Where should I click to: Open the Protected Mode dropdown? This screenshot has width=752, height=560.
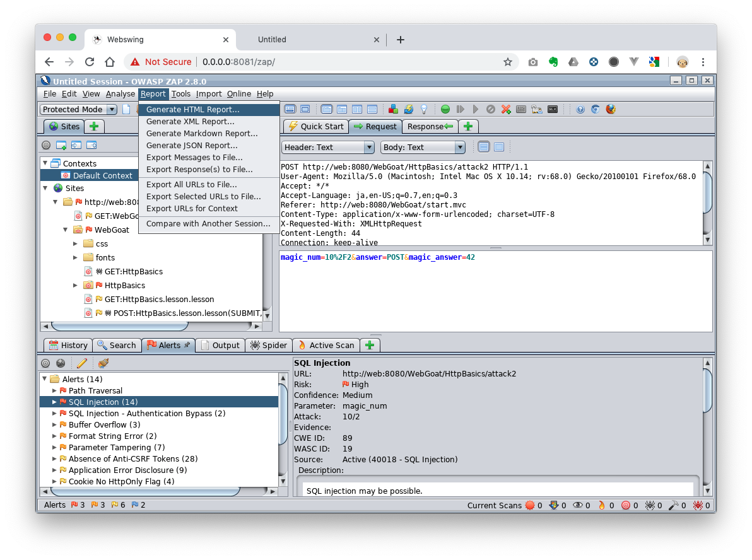point(79,109)
